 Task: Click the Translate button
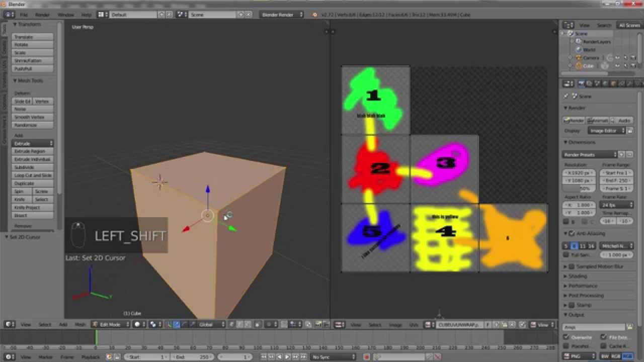tap(33, 37)
